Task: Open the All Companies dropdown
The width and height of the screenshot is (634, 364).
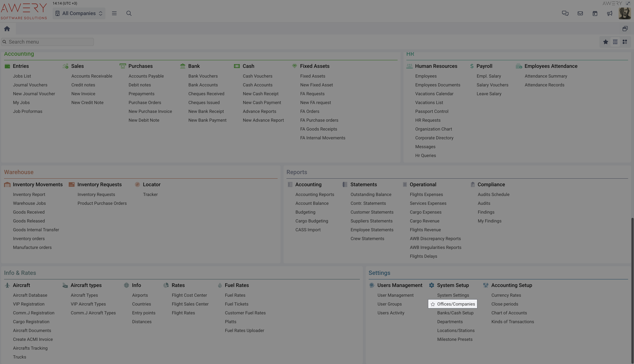Action: pos(79,13)
